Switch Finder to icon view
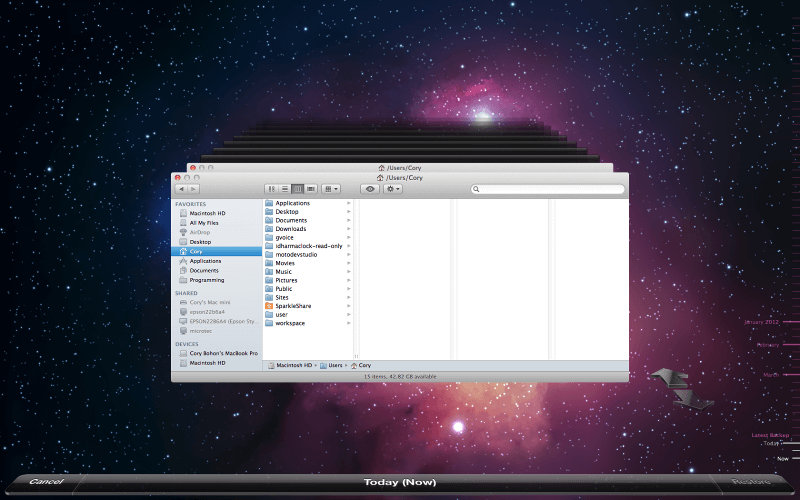This screenshot has width=800, height=500. click(271, 188)
